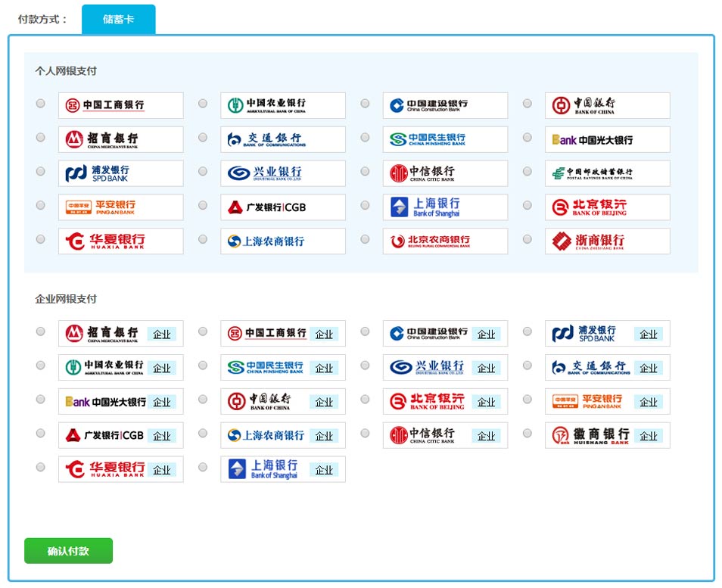722x588 pixels.
Task: Select radio button for personal 北京银行
Action: [x=527, y=205]
